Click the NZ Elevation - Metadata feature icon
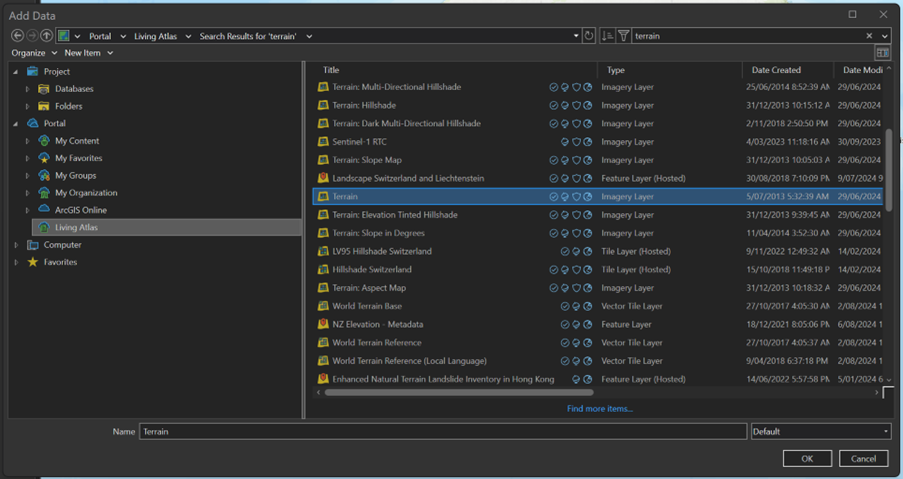Viewport: 903px width, 479px height. tap(323, 324)
